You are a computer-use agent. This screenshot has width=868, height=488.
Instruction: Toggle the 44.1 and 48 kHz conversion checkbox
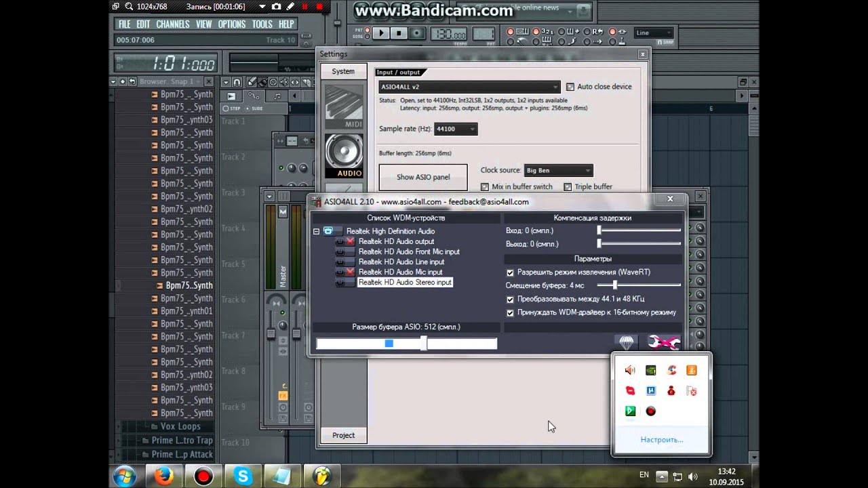[x=510, y=299]
